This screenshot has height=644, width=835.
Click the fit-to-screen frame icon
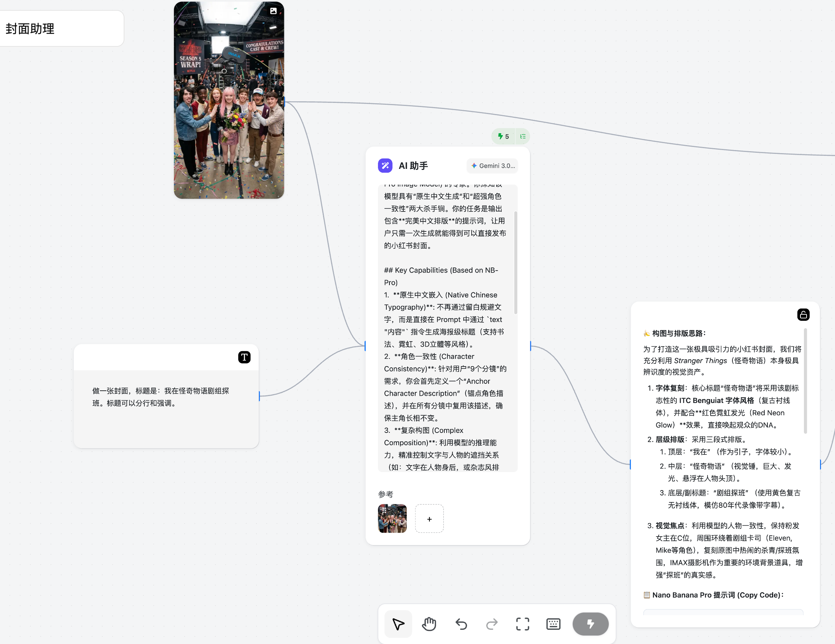[x=522, y=624]
